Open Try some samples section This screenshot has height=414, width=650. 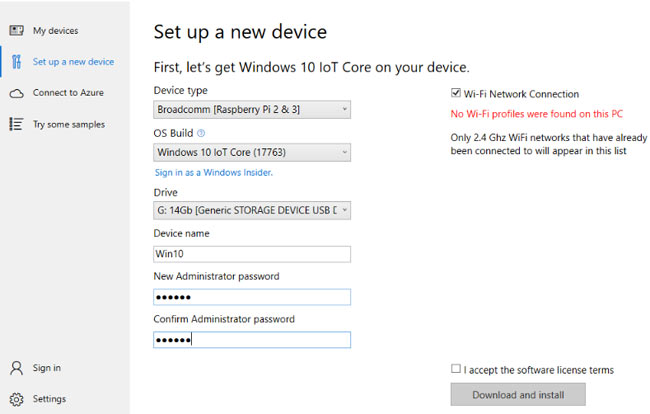(x=69, y=124)
